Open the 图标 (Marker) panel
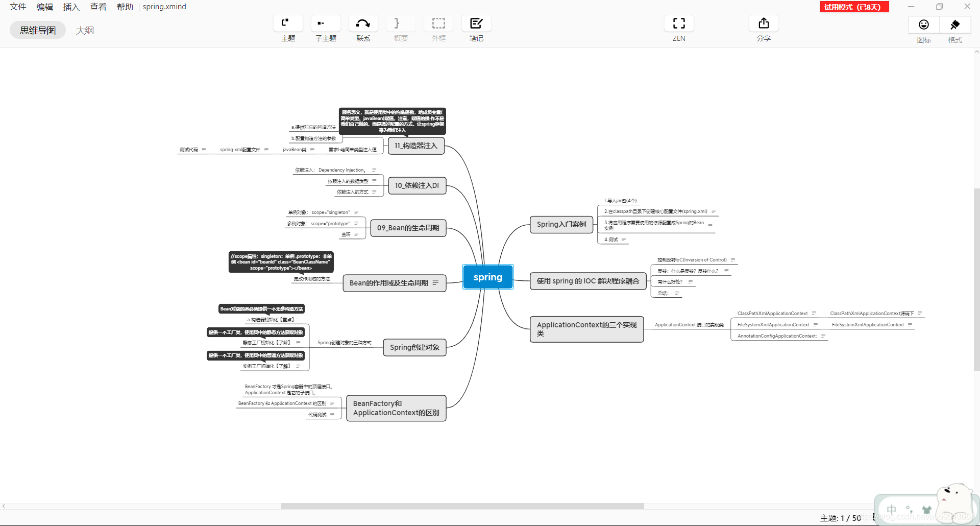The image size is (980, 526). coord(924,25)
